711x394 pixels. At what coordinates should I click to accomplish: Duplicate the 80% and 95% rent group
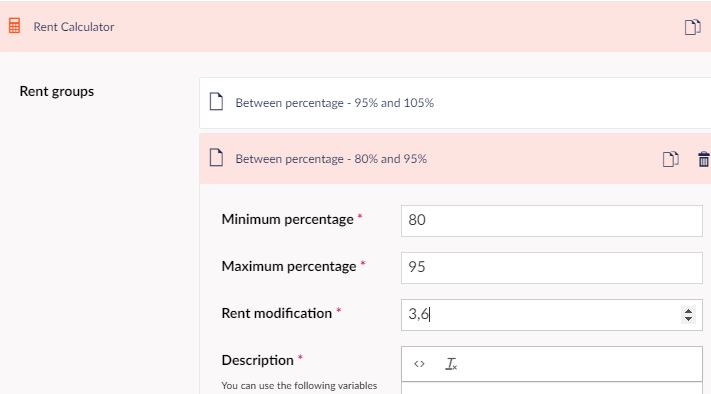tap(671, 159)
